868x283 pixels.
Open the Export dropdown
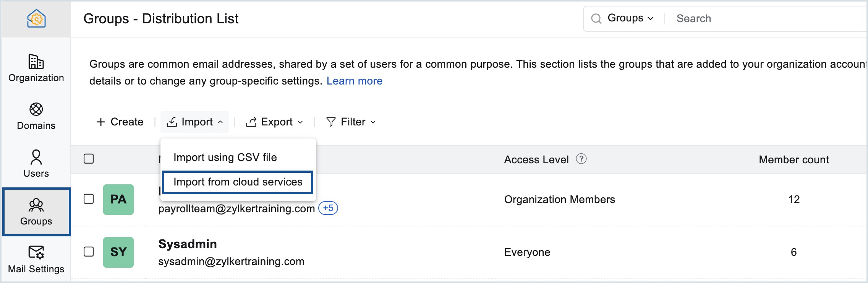tap(274, 122)
